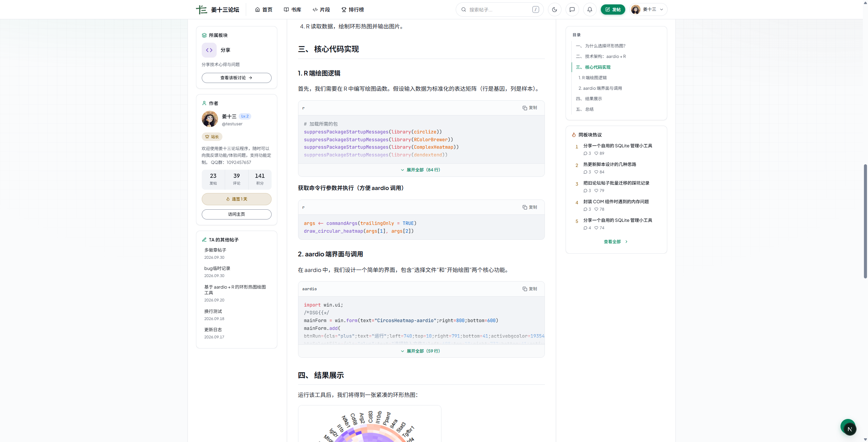Click the 作者 person icon
The height and width of the screenshot is (442, 868).
tap(204, 103)
